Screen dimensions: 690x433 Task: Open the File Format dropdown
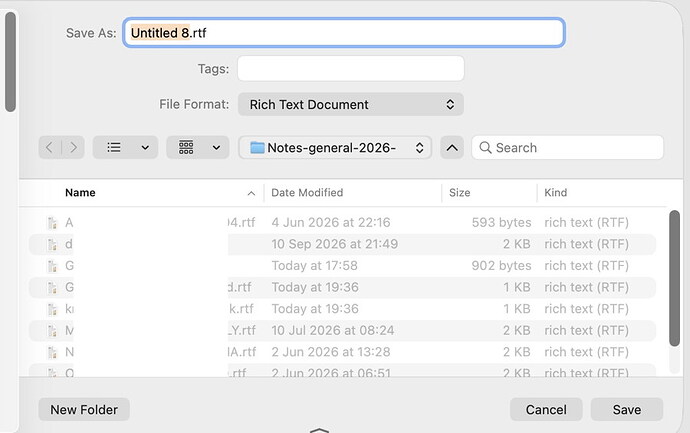(351, 104)
